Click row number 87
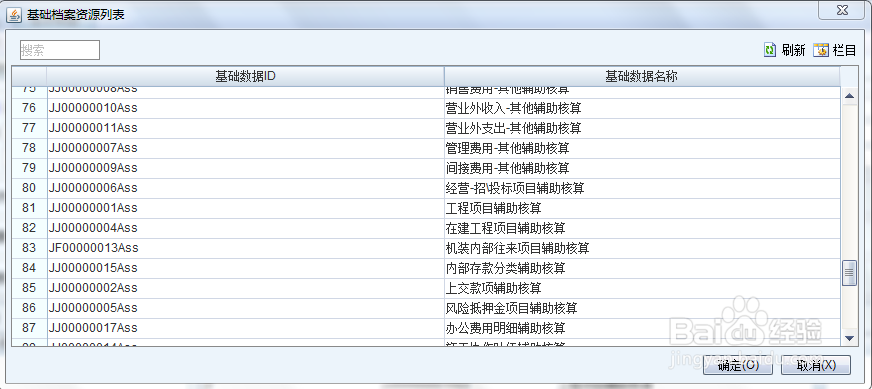 (29, 328)
